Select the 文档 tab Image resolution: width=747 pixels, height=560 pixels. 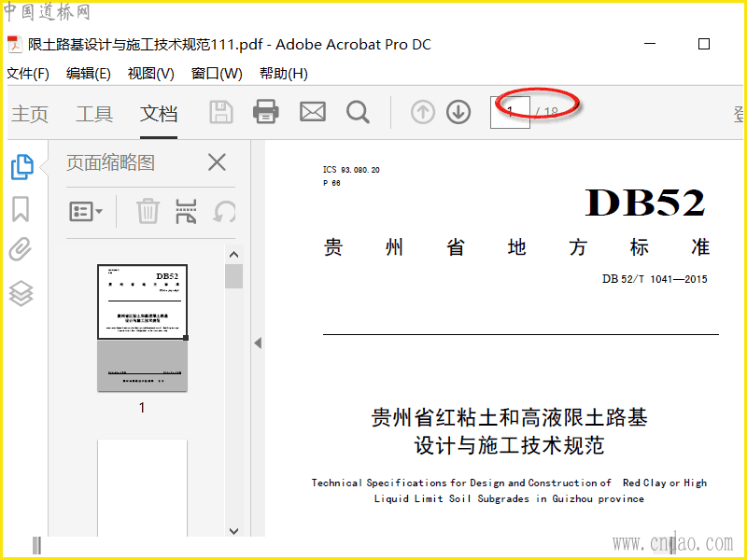[x=159, y=114]
